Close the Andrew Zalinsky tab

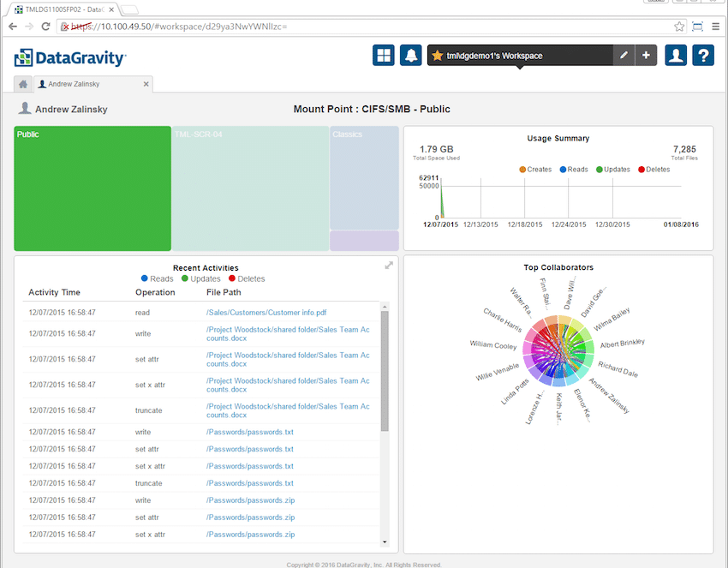[x=146, y=84]
